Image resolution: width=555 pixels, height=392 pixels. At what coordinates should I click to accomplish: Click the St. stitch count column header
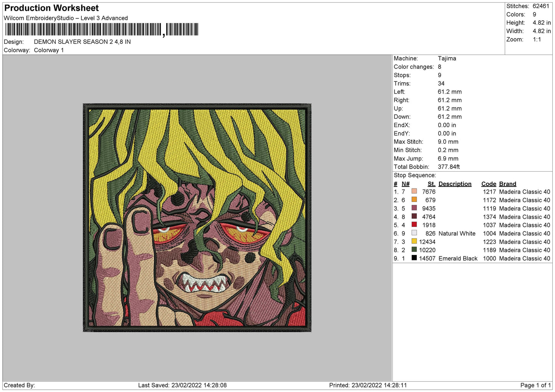(x=431, y=184)
